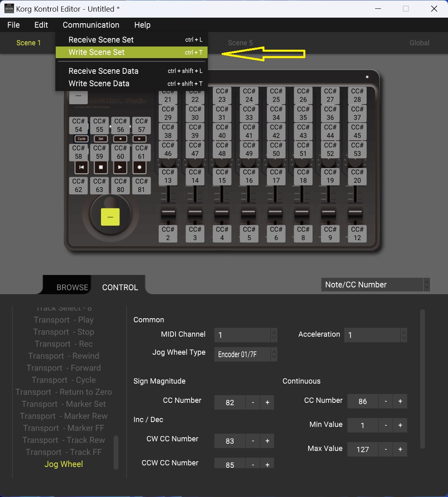Choose Write Scene Set

131,52
